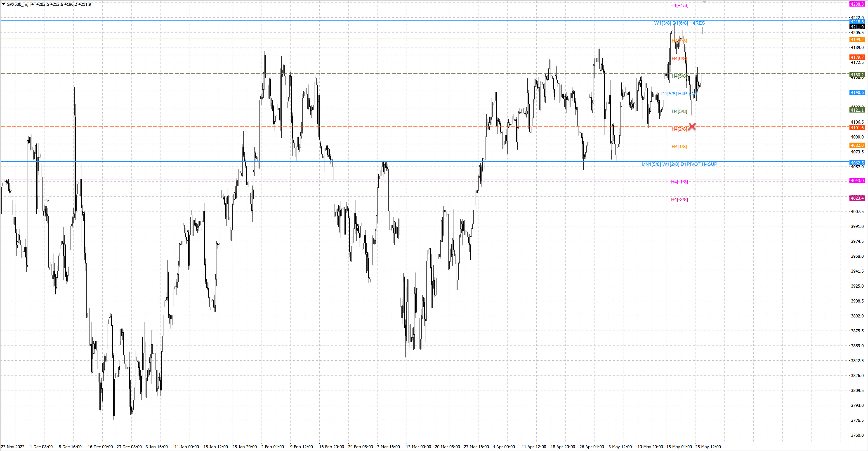Image resolution: width=868 pixels, height=451 pixels.
Task: Select the black current price tag 4211.9
Action: [857, 27]
